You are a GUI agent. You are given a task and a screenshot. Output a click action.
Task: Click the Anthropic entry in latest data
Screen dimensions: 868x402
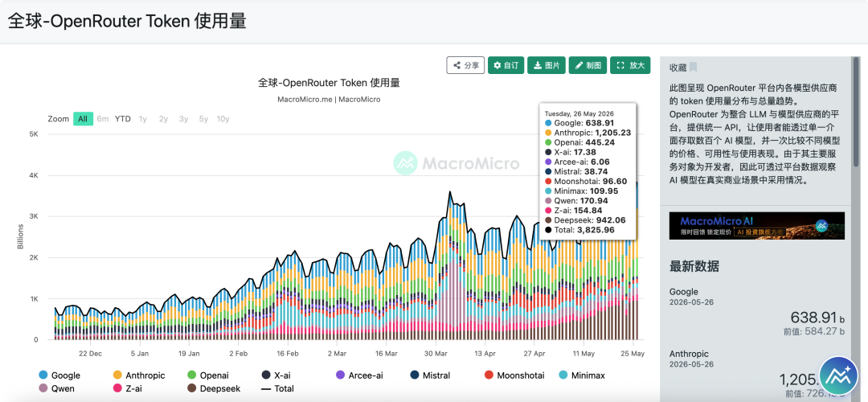click(x=690, y=353)
